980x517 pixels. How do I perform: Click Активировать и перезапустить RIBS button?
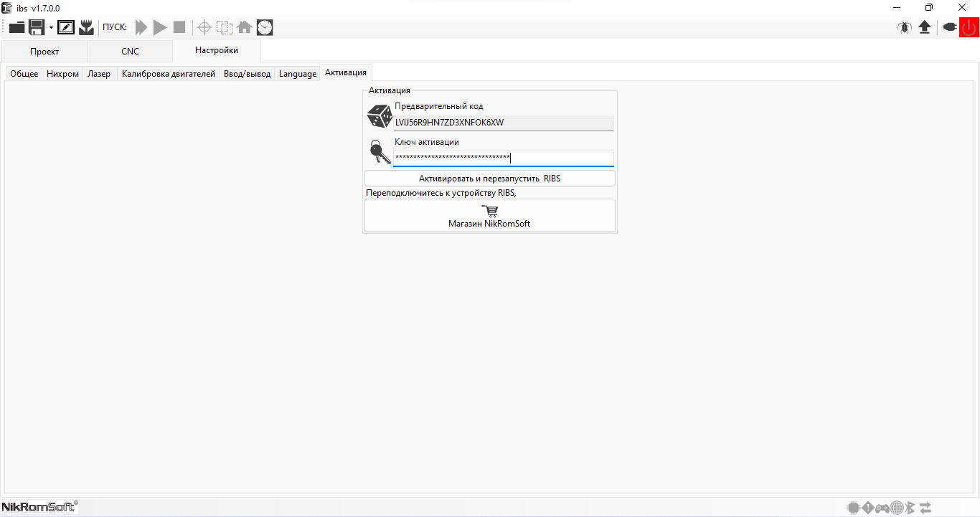click(x=490, y=178)
